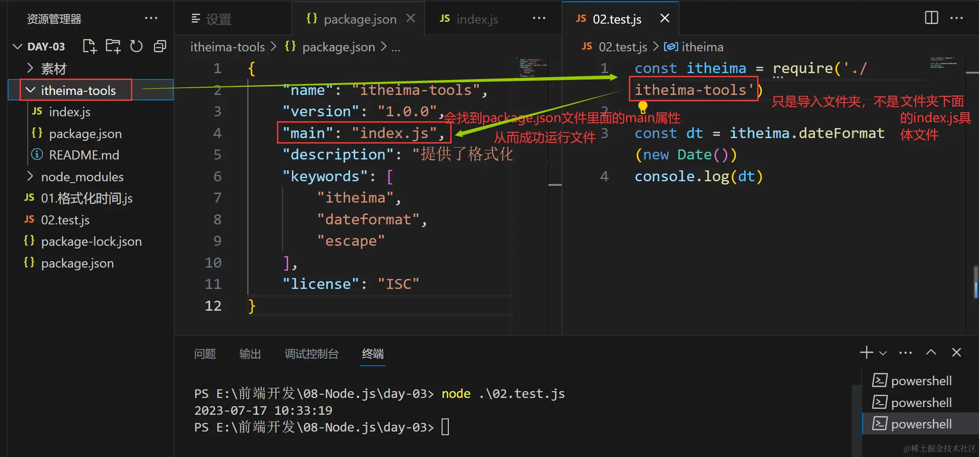Viewport: 980px width, 457px height.
Task: Open terminal panel more actions menu
Action: coord(906,353)
